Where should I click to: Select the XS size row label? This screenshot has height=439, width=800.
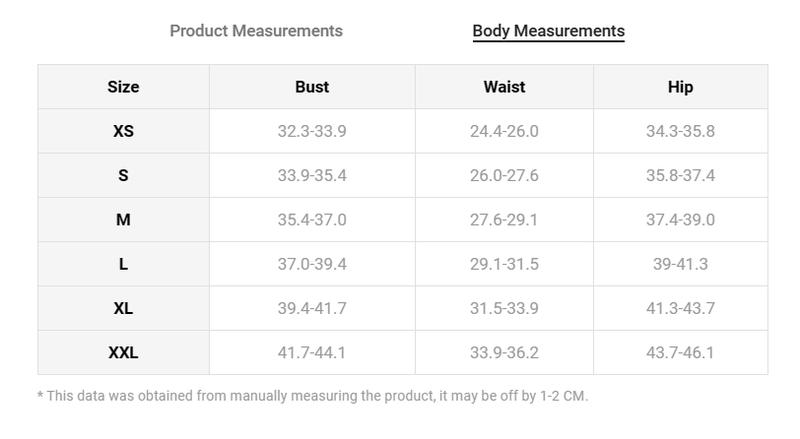coord(123,131)
